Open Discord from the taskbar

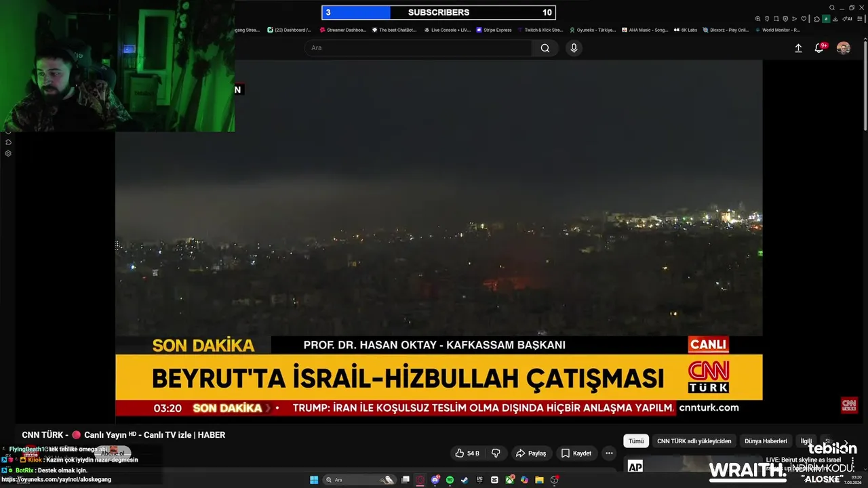[435, 480]
